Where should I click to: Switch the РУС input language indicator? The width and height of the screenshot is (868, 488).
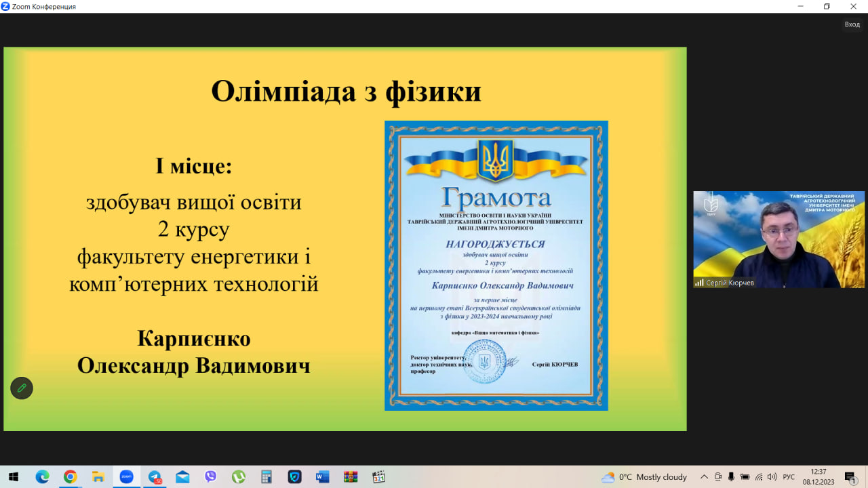(x=789, y=476)
